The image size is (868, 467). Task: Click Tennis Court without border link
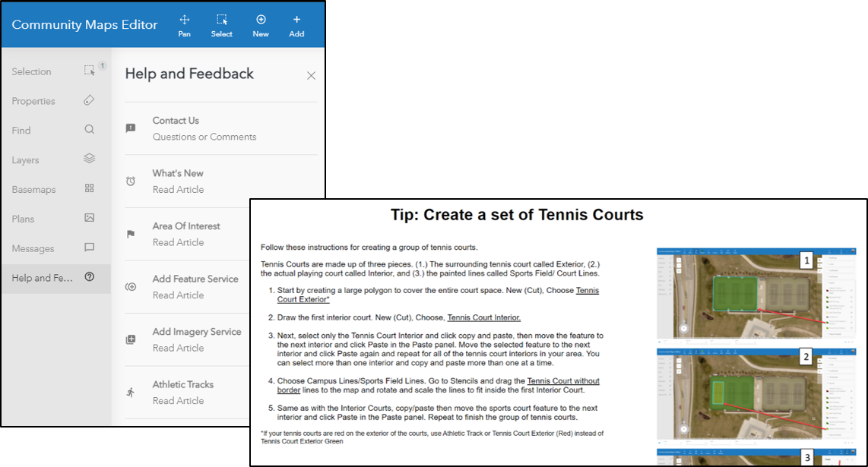[x=563, y=380]
